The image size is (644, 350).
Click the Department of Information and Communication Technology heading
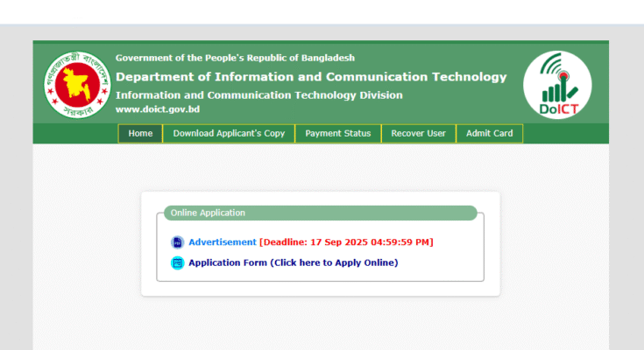pos(311,77)
